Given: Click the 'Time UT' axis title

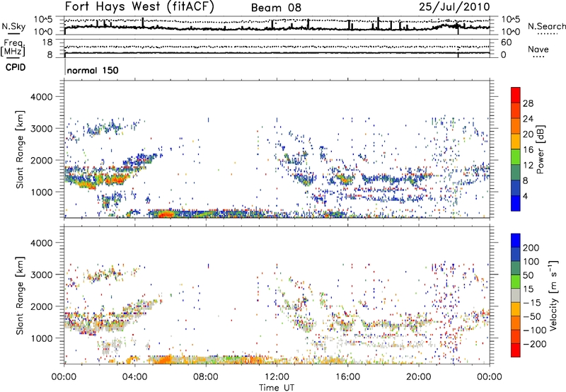Looking at the screenshot, I should (277, 388).
